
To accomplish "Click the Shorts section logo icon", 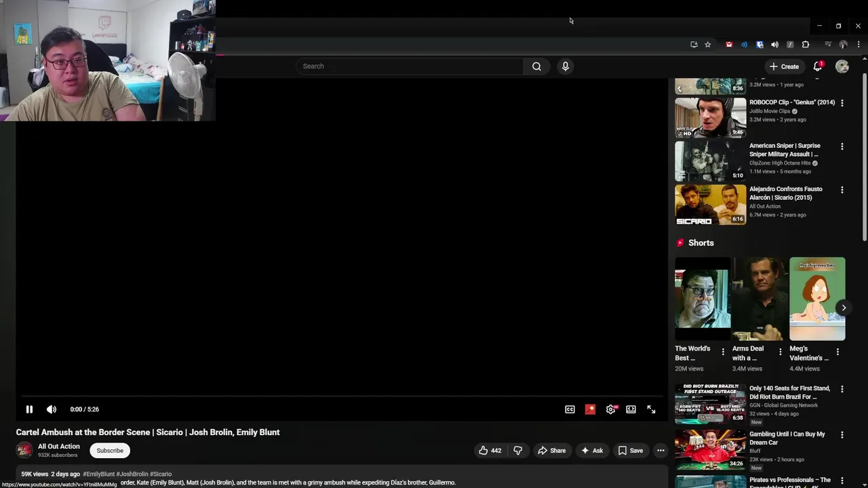I will [680, 243].
